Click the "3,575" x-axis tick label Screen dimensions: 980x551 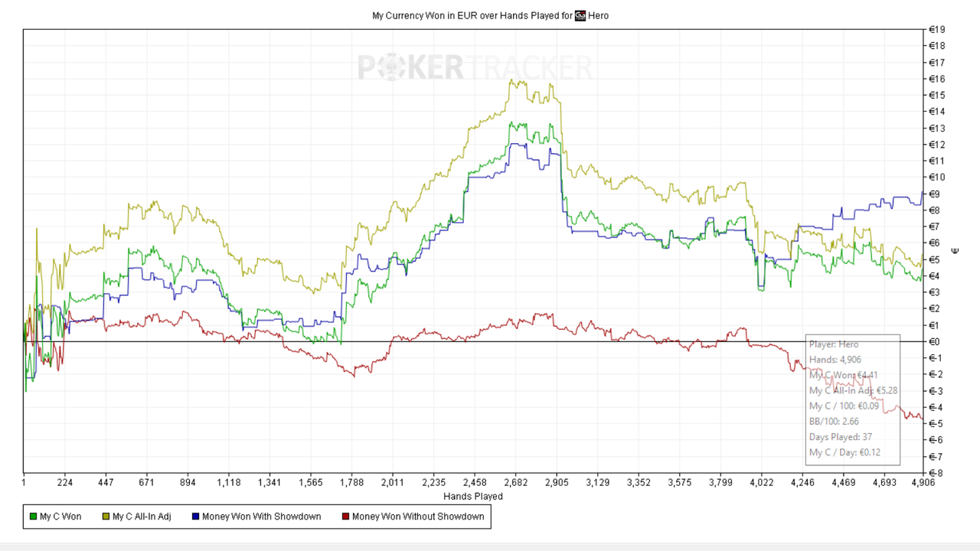tap(680, 483)
